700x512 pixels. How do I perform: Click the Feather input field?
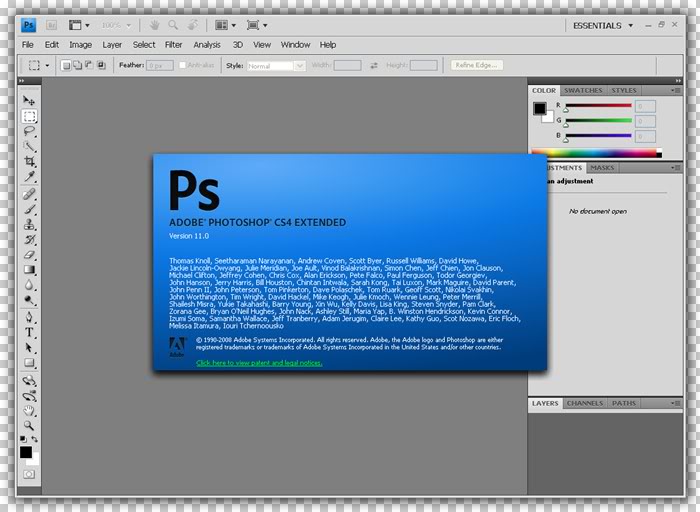click(x=160, y=66)
